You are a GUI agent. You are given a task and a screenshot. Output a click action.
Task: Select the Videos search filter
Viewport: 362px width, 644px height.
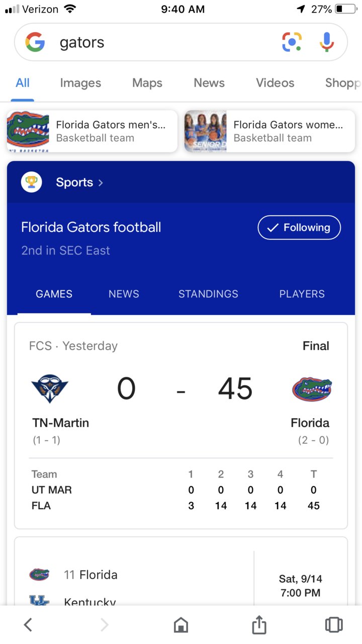[275, 83]
